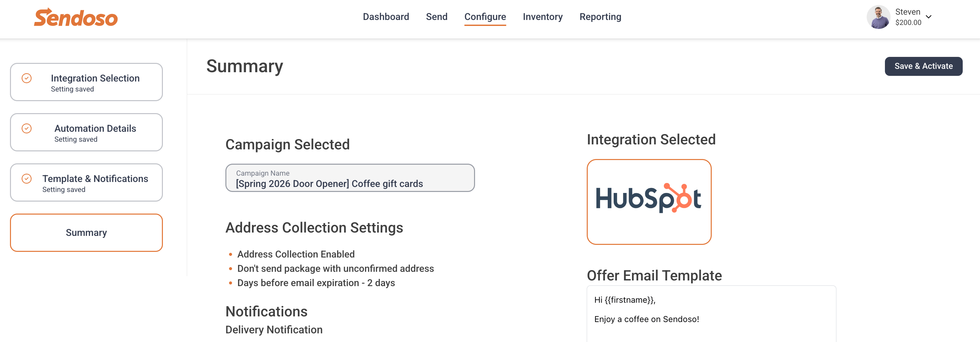980x342 pixels.
Task: Click the Integration Selection checkmark icon
Action: pos(27,78)
